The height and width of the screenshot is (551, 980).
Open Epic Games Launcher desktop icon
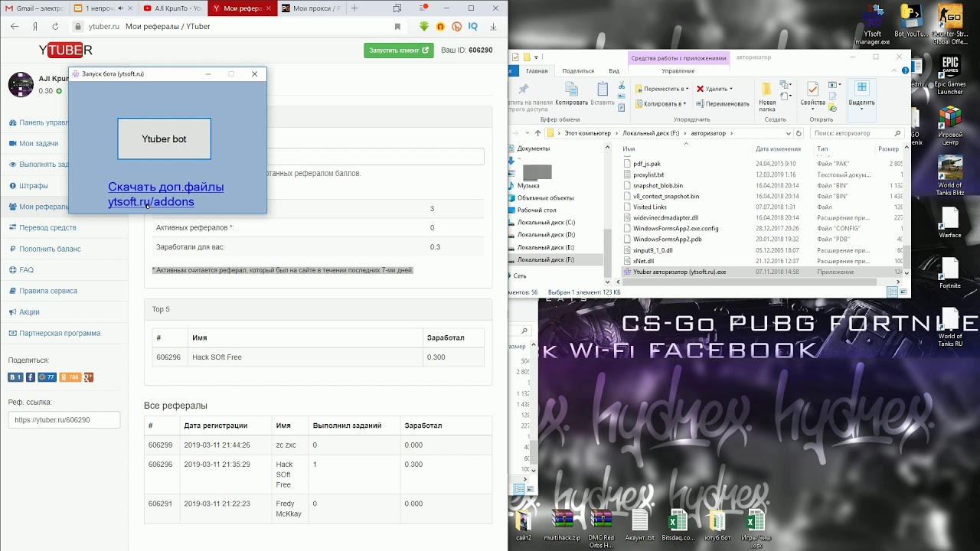[950, 75]
